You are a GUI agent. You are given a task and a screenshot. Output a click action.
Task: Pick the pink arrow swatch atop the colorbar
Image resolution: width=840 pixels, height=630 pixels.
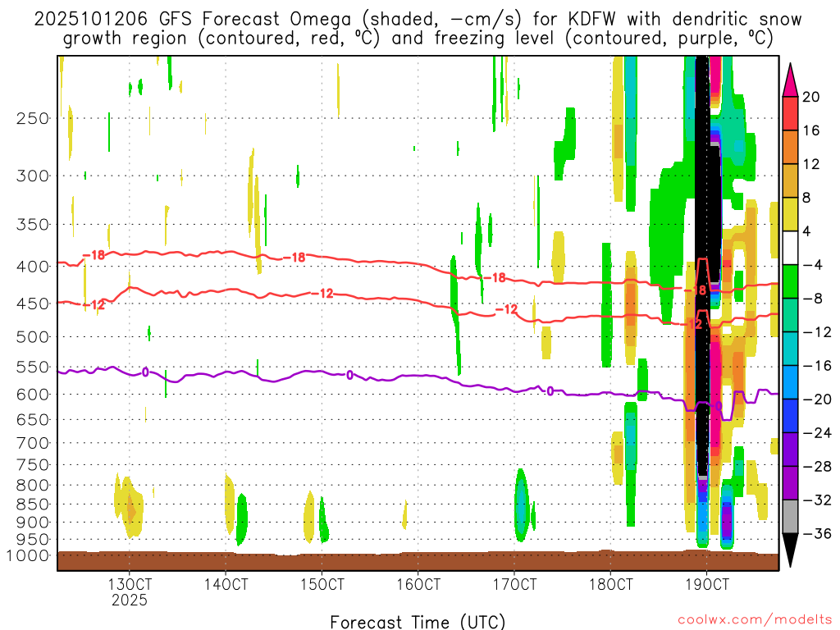pyautogui.click(x=790, y=83)
